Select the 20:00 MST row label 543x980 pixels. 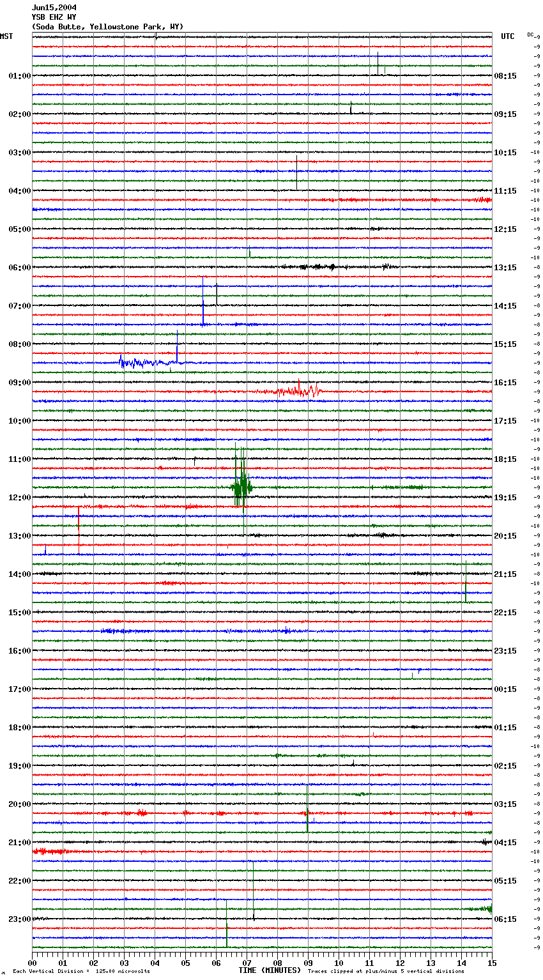tap(20, 804)
